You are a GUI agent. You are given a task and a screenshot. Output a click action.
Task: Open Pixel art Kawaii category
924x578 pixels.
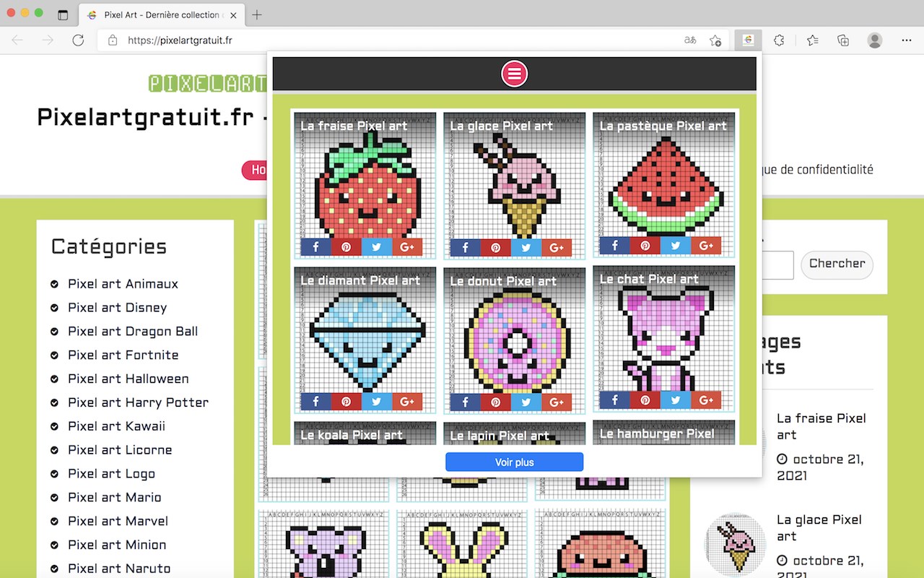[116, 426]
